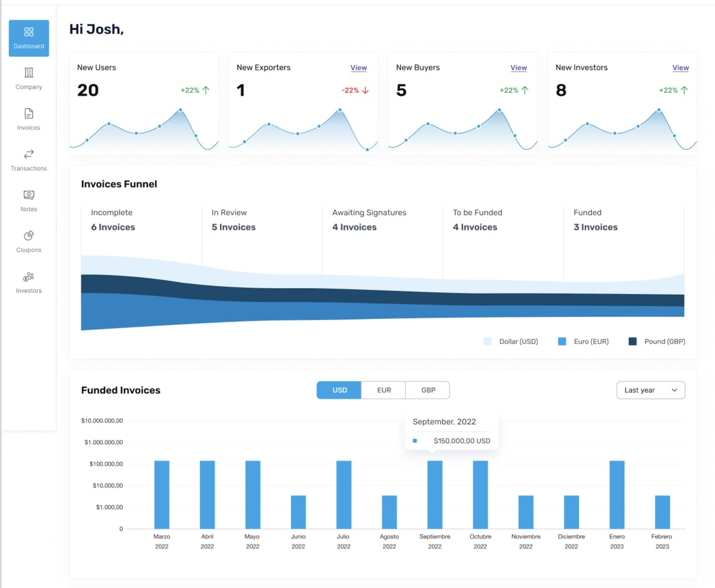The height and width of the screenshot is (588, 715).
Task: Go to Invoices document icon
Action: pyautogui.click(x=29, y=113)
